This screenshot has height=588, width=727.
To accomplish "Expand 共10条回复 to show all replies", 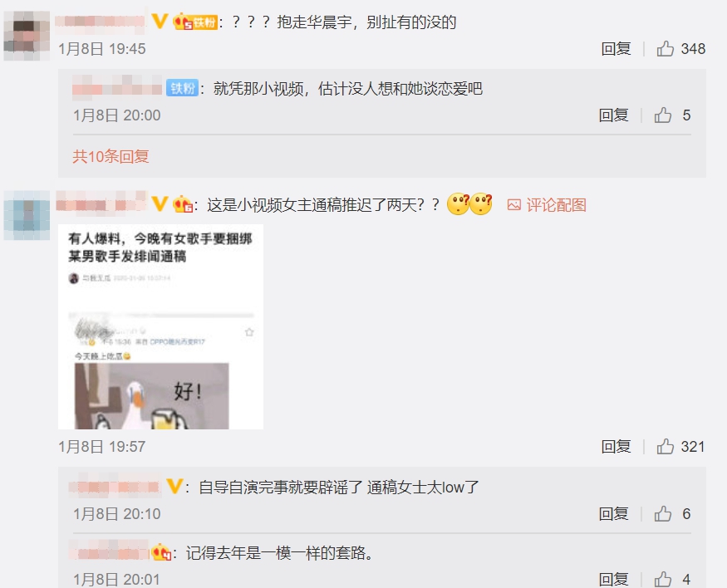I will pyautogui.click(x=111, y=156).
